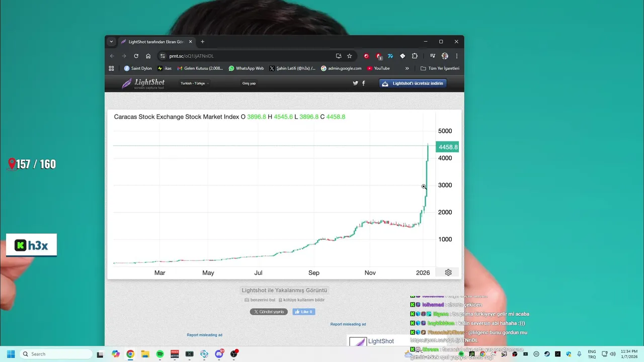Open admin.google.com bookmark
The width and height of the screenshot is (644, 362).
pos(341,68)
